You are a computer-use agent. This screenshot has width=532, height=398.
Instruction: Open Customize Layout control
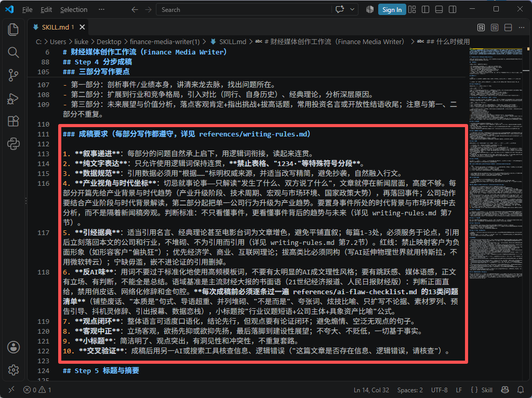click(x=412, y=9)
